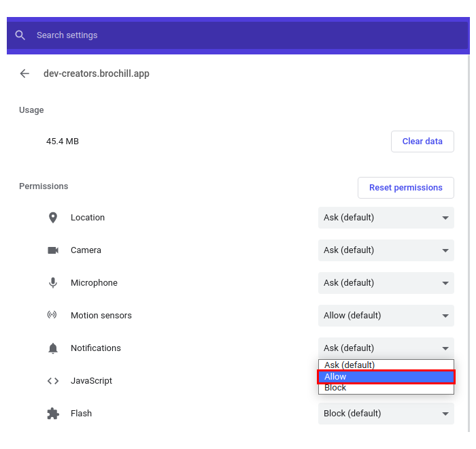Open the Flash permission dropdown
Viewport: 476px width, 449px height.
[x=386, y=414]
